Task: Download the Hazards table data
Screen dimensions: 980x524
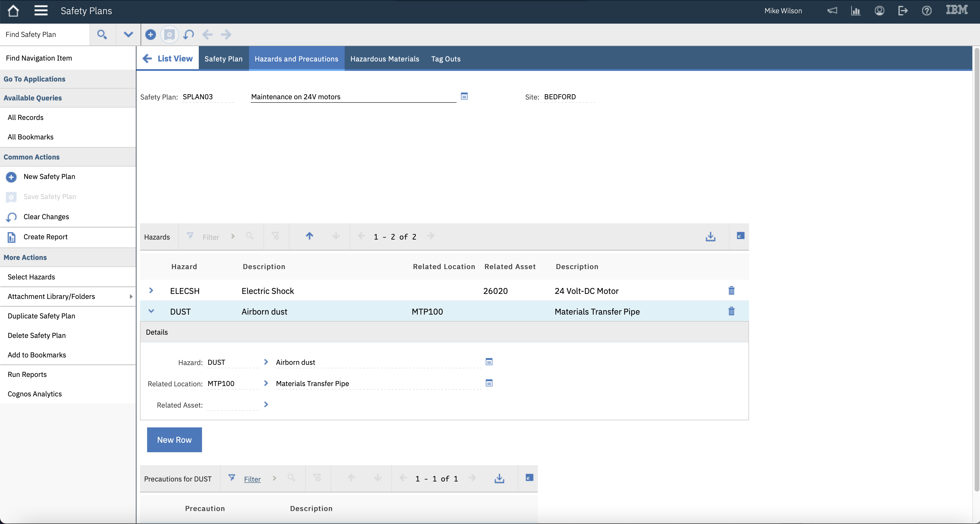Action: (710, 237)
